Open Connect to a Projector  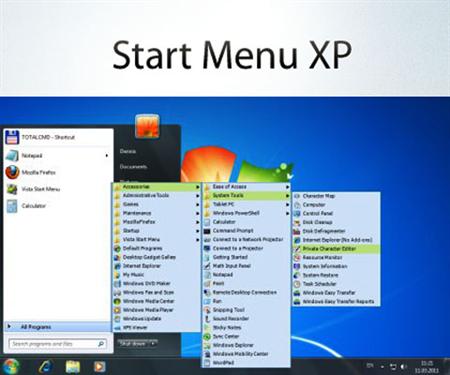247,248
